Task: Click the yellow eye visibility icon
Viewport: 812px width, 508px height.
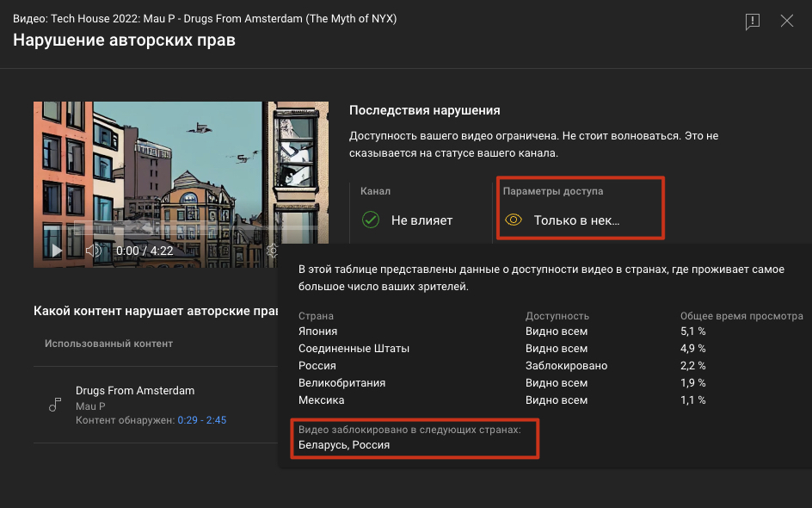Action: click(513, 220)
